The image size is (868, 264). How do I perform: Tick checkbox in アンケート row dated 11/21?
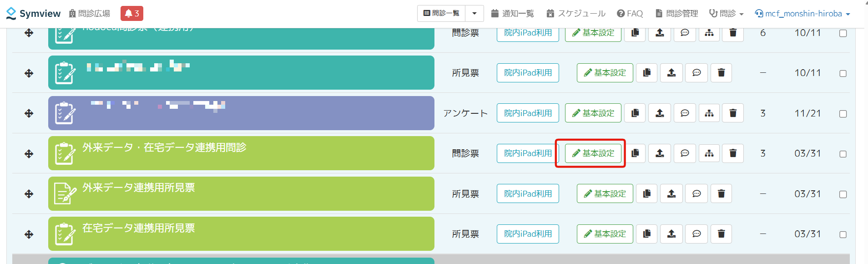[843, 114]
